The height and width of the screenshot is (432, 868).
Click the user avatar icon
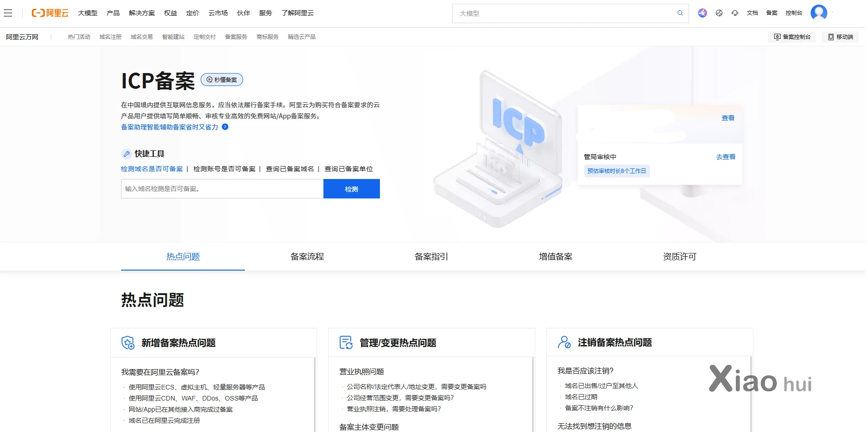pos(819,12)
